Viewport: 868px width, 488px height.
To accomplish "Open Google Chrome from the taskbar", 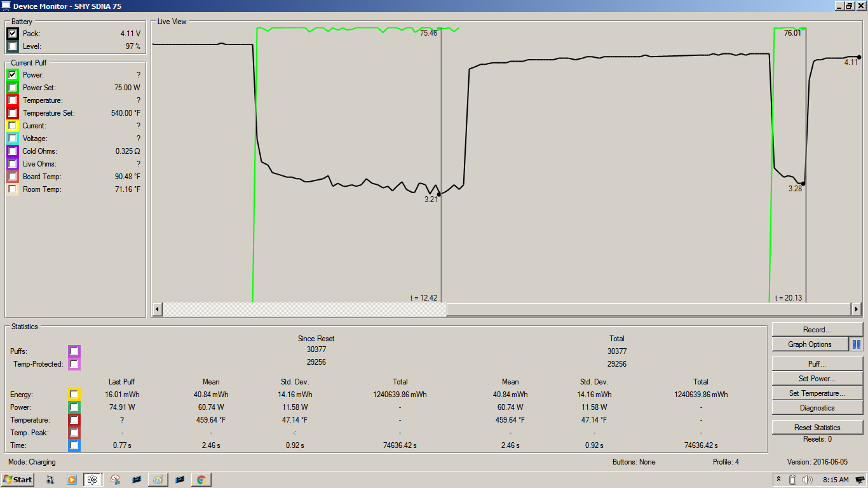I will pyautogui.click(x=201, y=480).
